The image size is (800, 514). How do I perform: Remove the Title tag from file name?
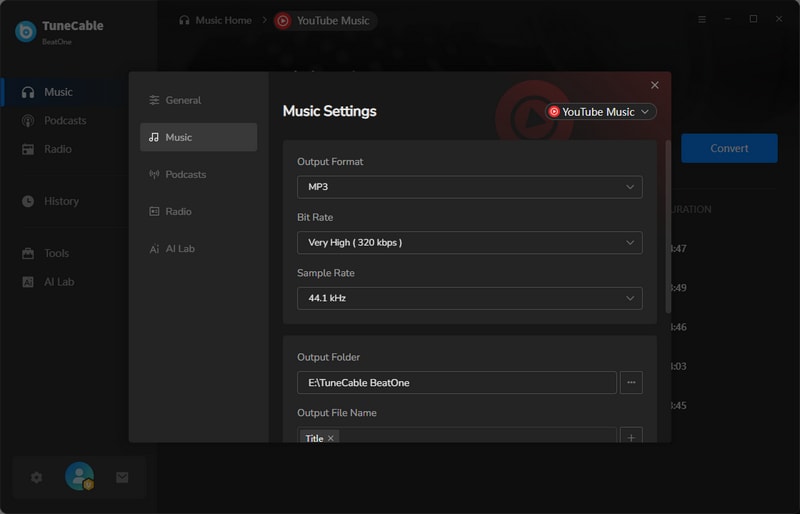point(331,438)
